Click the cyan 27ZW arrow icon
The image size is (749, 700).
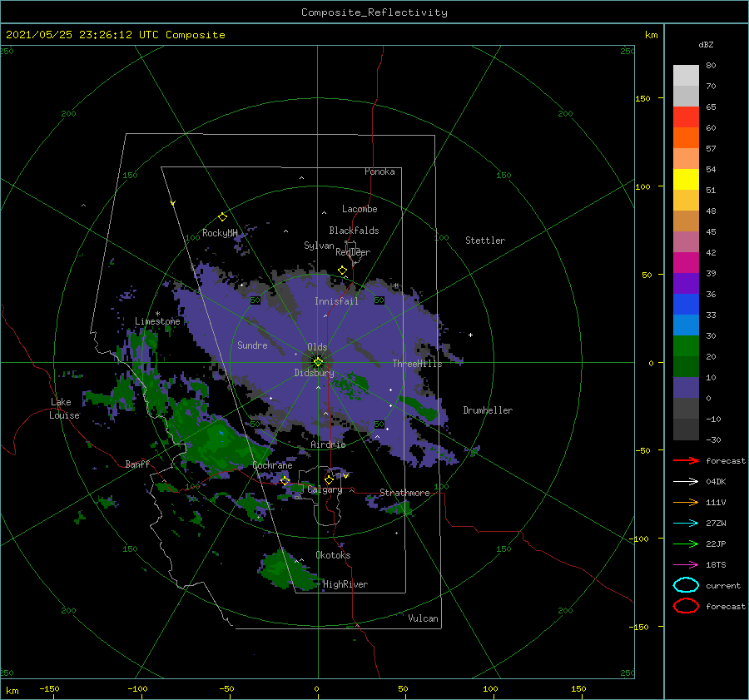(x=686, y=524)
